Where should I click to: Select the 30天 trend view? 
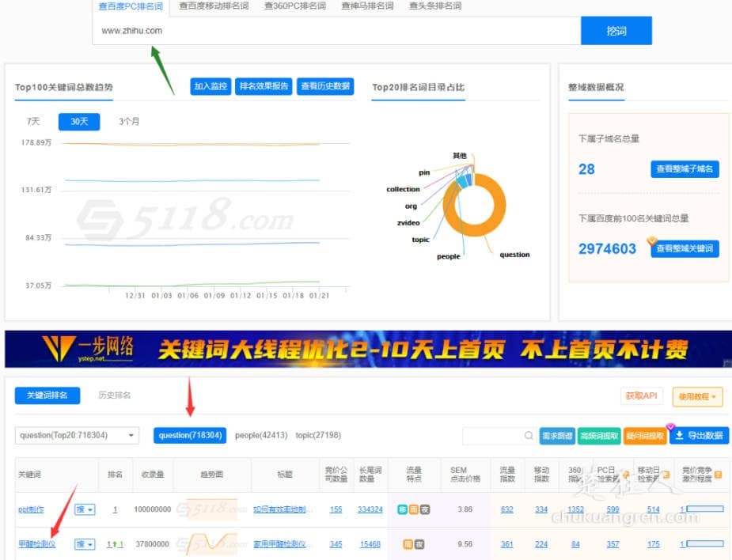(78, 122)
